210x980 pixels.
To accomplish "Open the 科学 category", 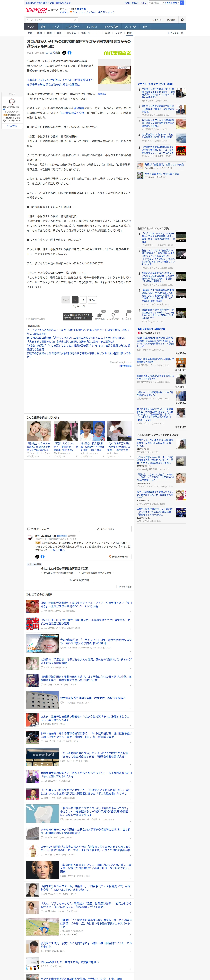I will 107,33.
